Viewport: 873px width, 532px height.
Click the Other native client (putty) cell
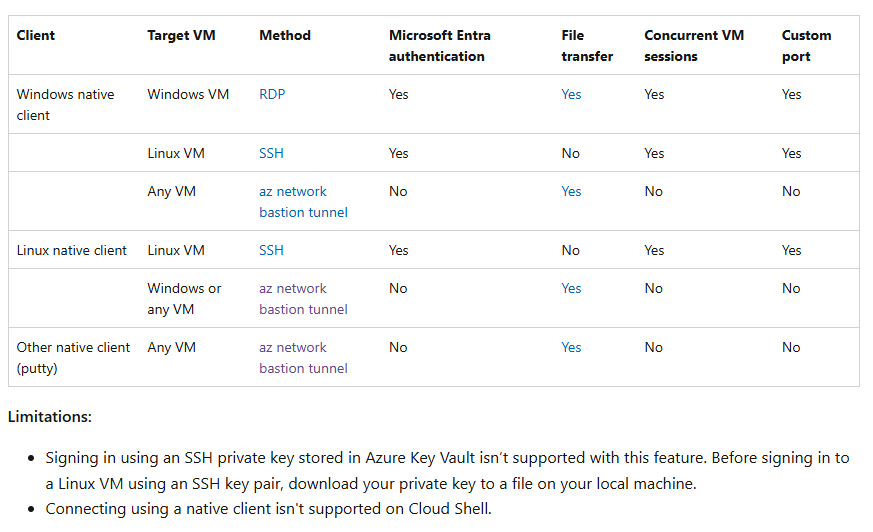[73, 357]
